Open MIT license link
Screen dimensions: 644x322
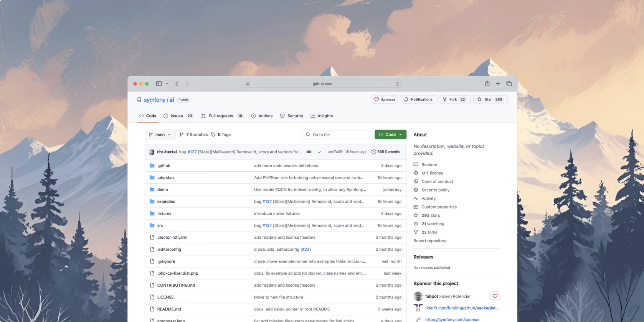click(432, 173)
